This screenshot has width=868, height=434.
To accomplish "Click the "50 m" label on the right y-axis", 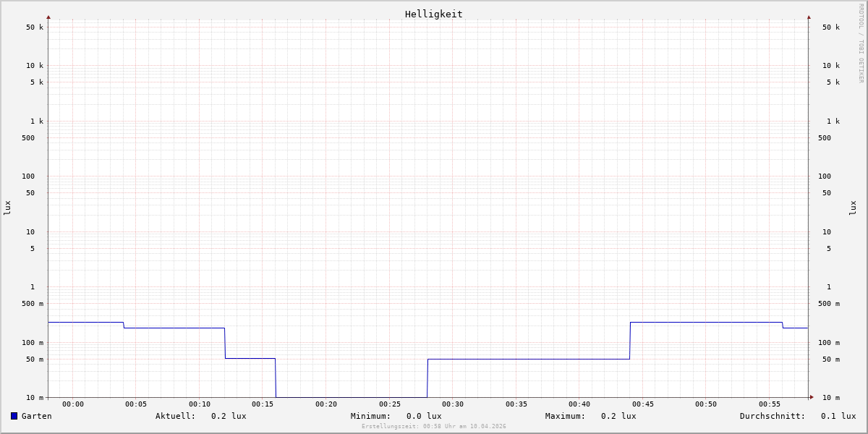I will coord(831,359).
